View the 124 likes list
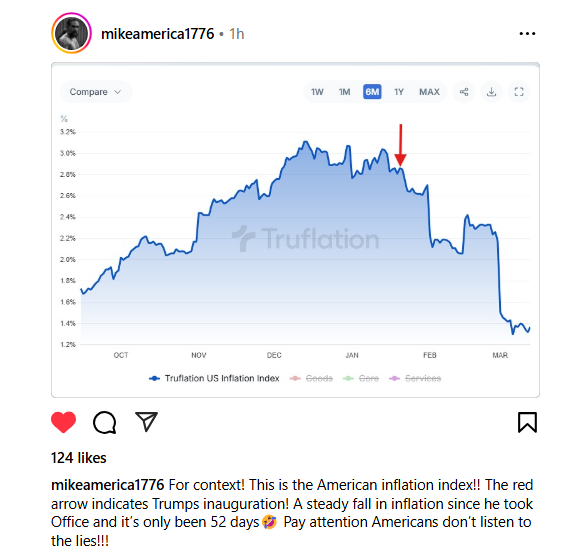 coord(79,458)
